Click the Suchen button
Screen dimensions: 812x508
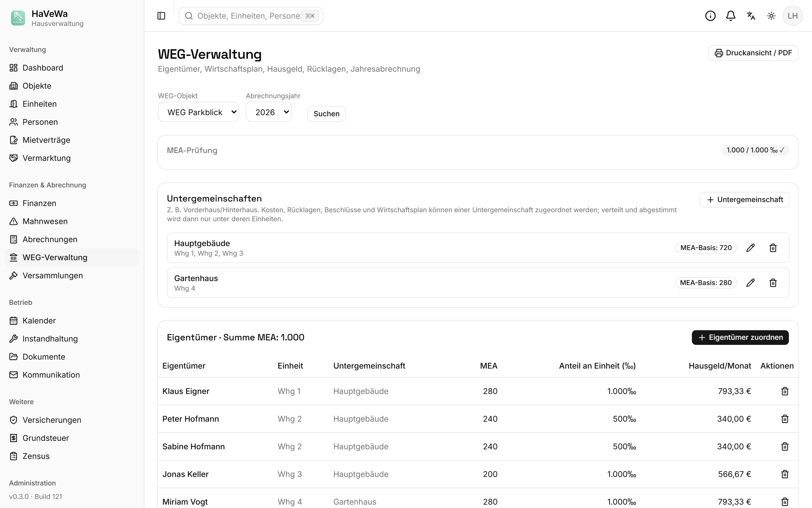(x=326, y=114)
